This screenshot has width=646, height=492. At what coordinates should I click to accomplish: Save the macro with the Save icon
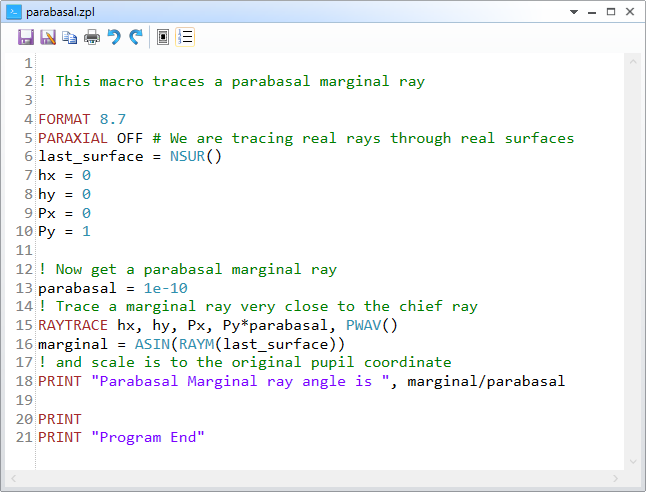click(26, 37)
